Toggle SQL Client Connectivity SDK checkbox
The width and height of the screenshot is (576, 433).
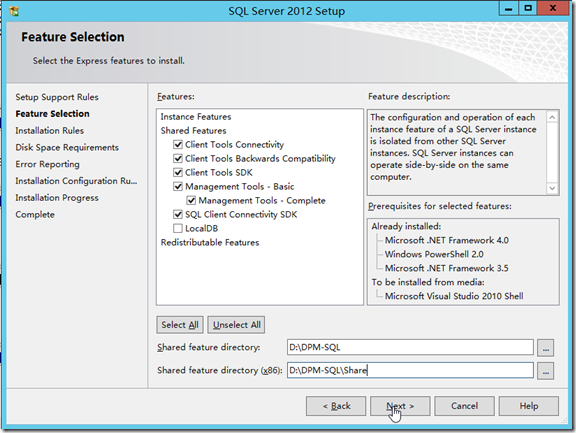click(x=178, y=214)
